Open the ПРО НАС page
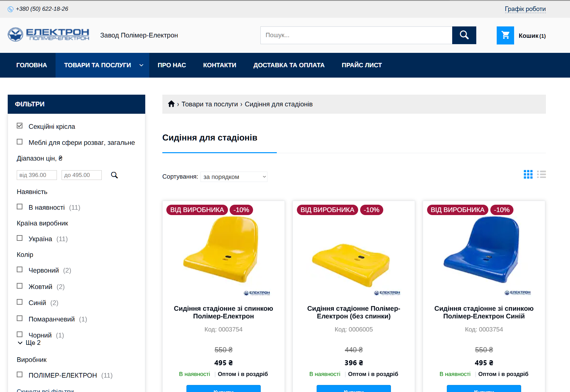 [x=172, y=65]
